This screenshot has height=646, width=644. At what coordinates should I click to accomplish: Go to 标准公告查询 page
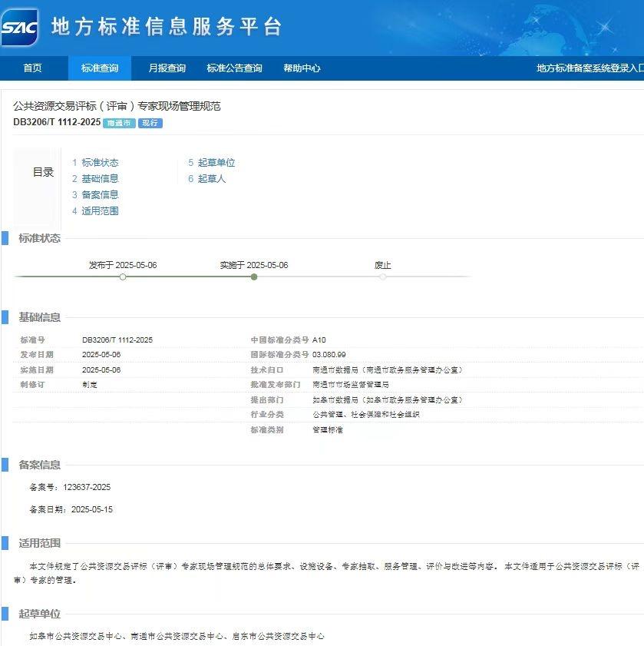click(234, 68)
